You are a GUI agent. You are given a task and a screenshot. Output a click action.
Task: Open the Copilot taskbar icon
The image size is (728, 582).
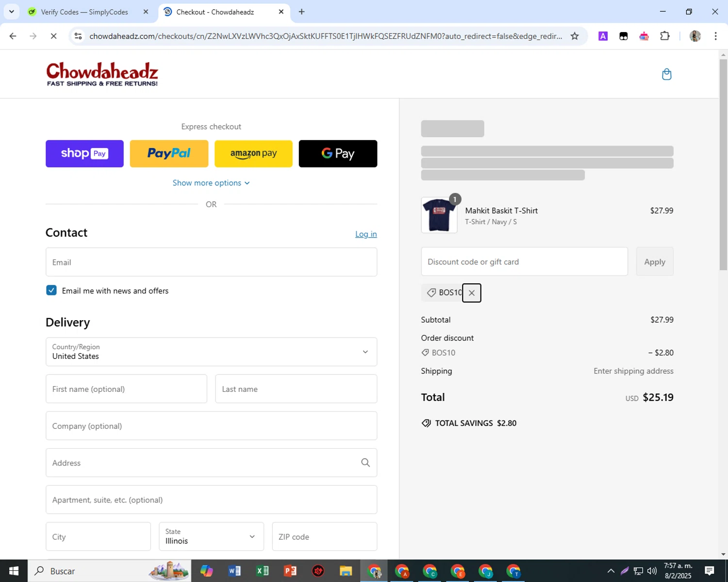pyautogui.click(x=207, y=571)
